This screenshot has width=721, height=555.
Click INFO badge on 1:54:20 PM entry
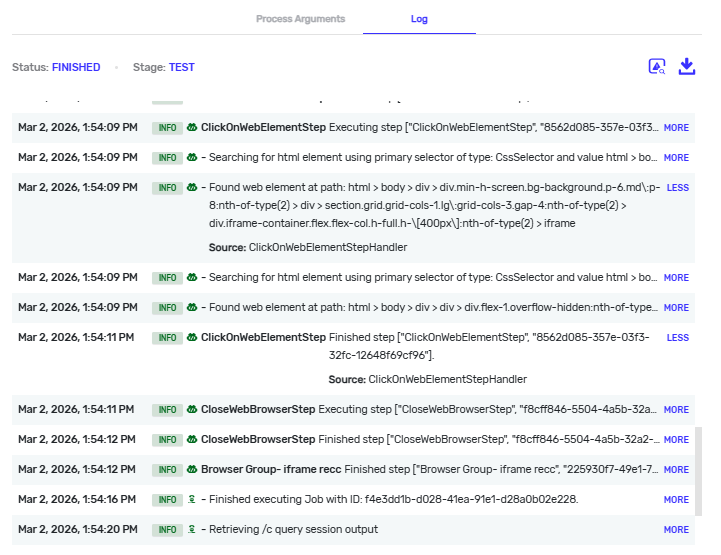pyautogui.click(x=167, y=530)
